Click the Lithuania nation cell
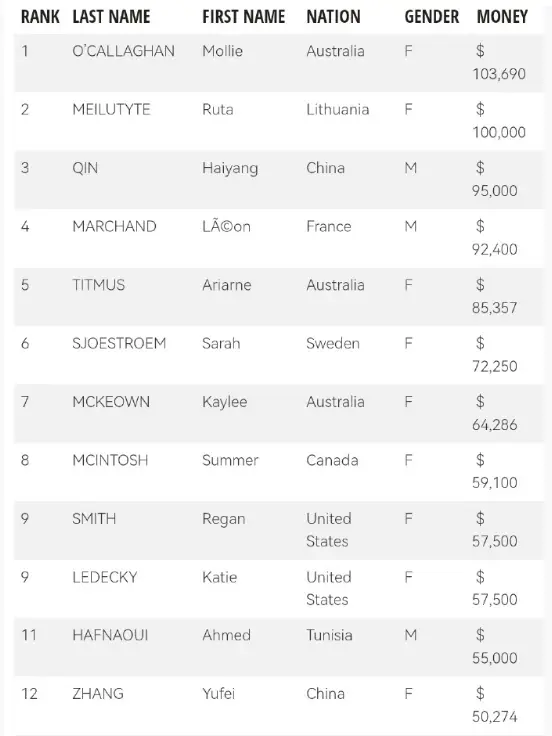This screenshot has width=552, height=736. (337, 109)
